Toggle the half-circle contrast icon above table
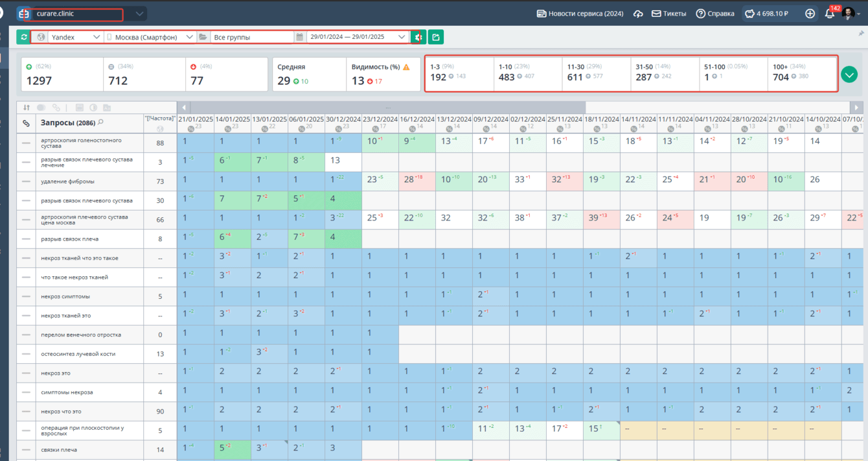This screenshot has height=461, width=868. [93, 108]
